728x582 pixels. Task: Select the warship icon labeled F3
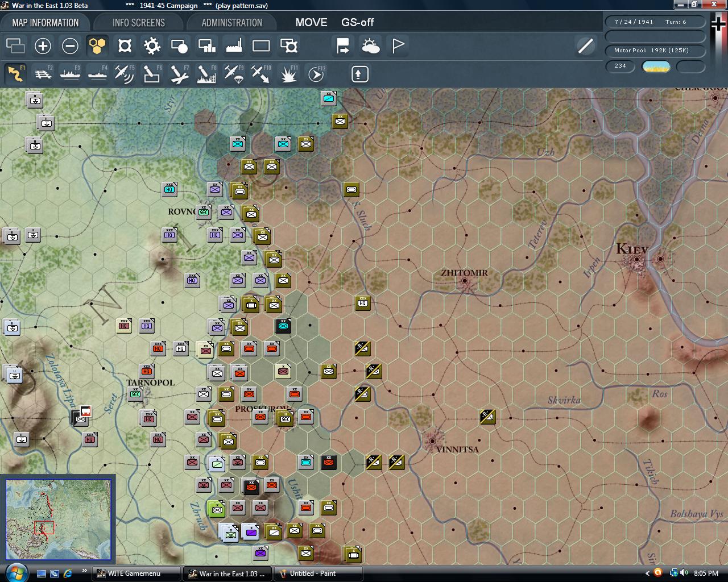click(x=70, y=74)
